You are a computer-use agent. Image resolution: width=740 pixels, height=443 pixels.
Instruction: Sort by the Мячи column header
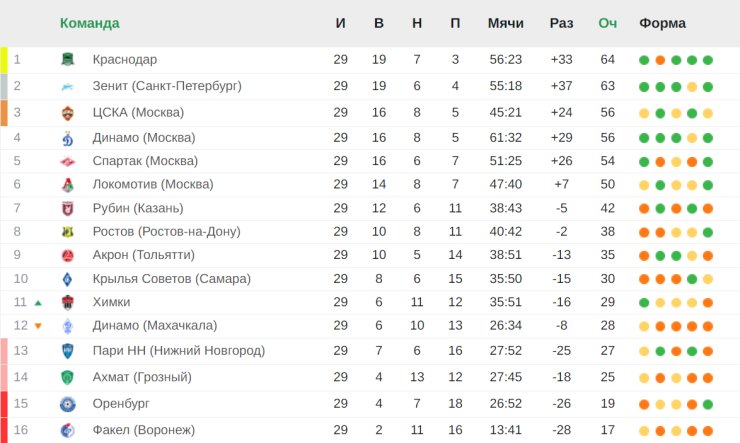coord(505,23)
